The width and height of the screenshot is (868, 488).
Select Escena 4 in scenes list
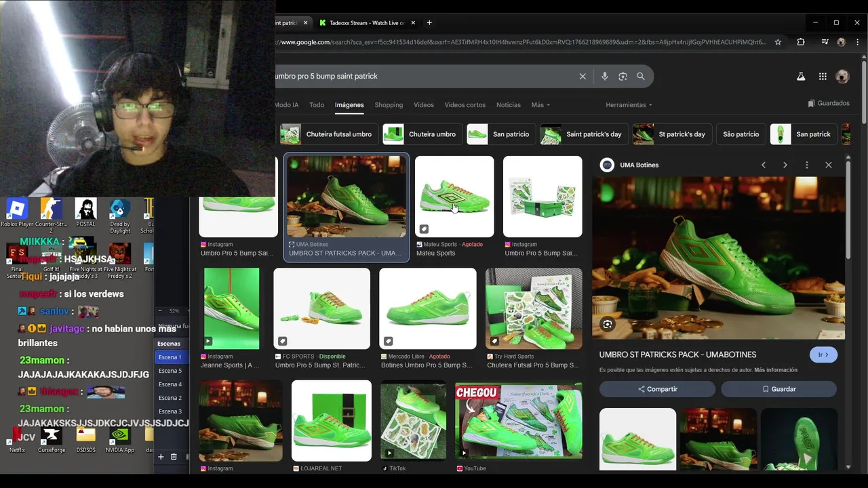pyautogui.click(x=170, y=384)
